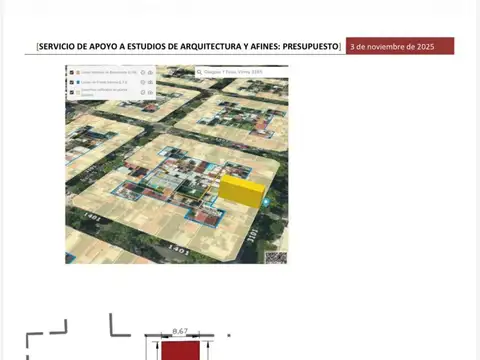Click the red rectangle in the floor plan

pyautogui.click(x=180, y=350)
